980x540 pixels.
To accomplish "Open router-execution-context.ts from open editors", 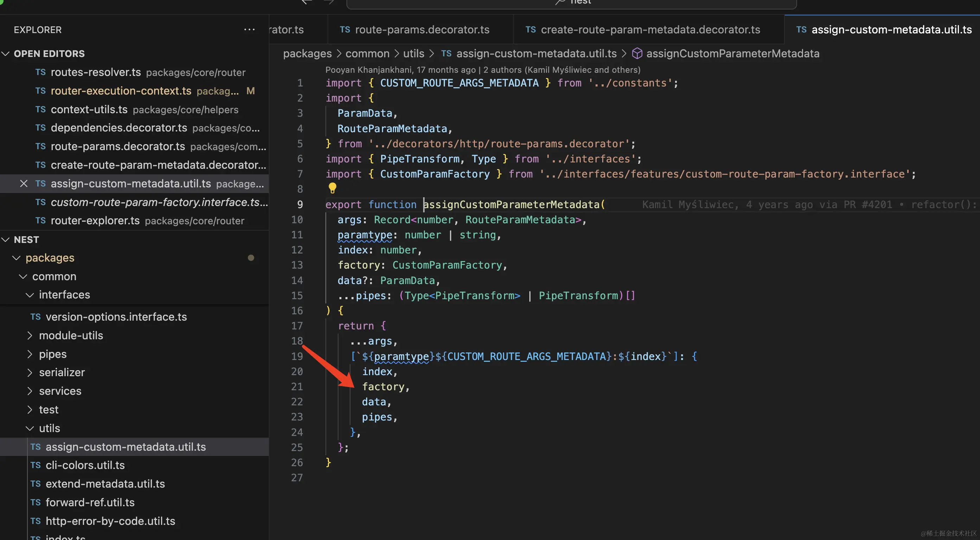I will (121, 91).
